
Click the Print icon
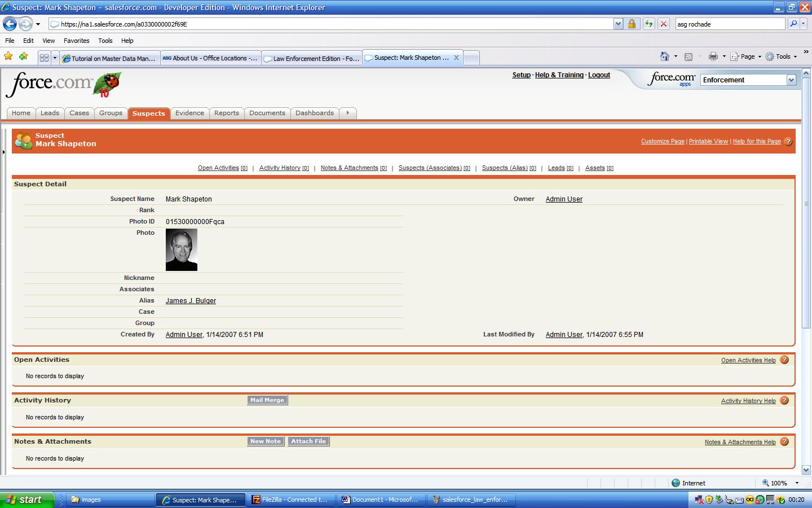(713, 56)
